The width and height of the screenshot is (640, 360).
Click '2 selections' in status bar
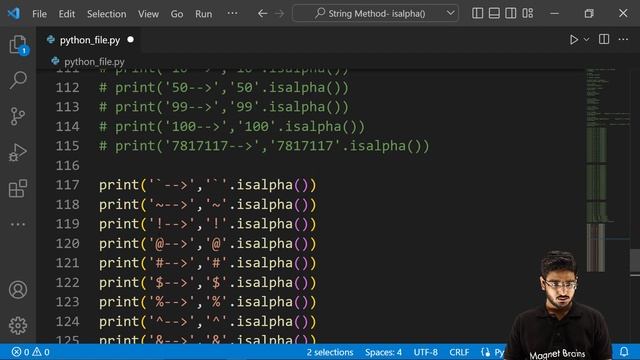[330, 352]
